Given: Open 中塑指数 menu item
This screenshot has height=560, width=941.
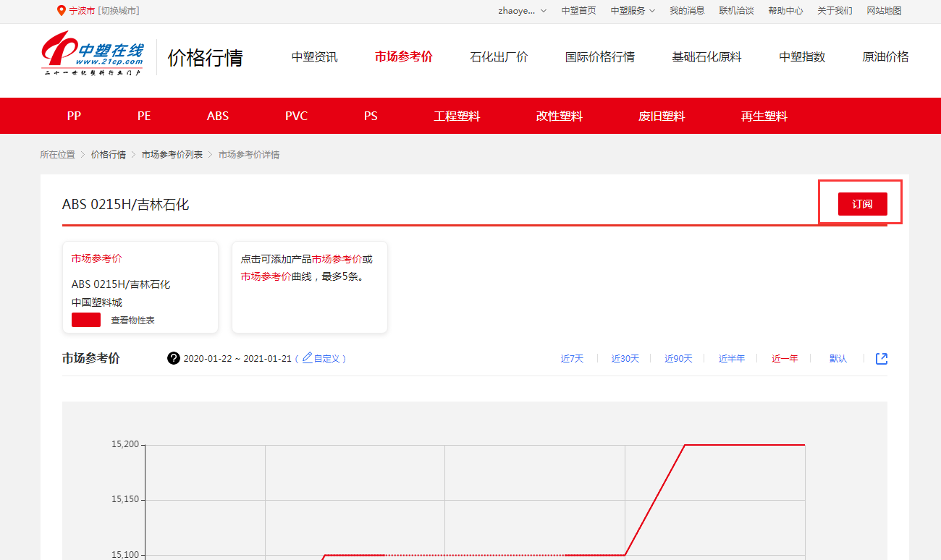Looking at the screenshot, I should pos(802,56).
